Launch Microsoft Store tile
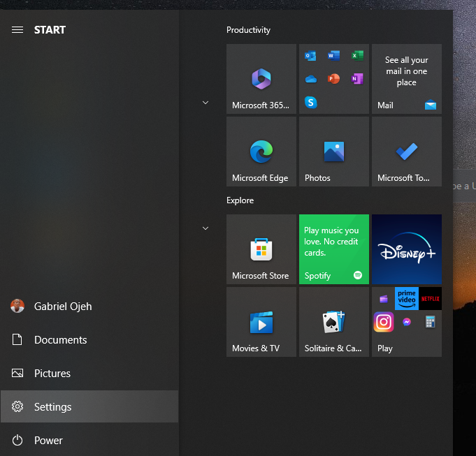 (261, 249)
